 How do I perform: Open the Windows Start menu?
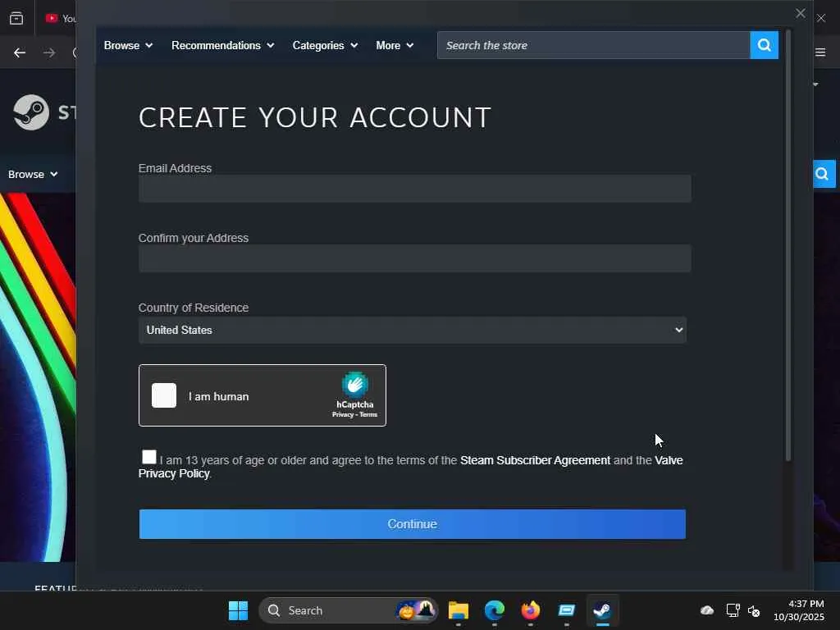[239, 610]
